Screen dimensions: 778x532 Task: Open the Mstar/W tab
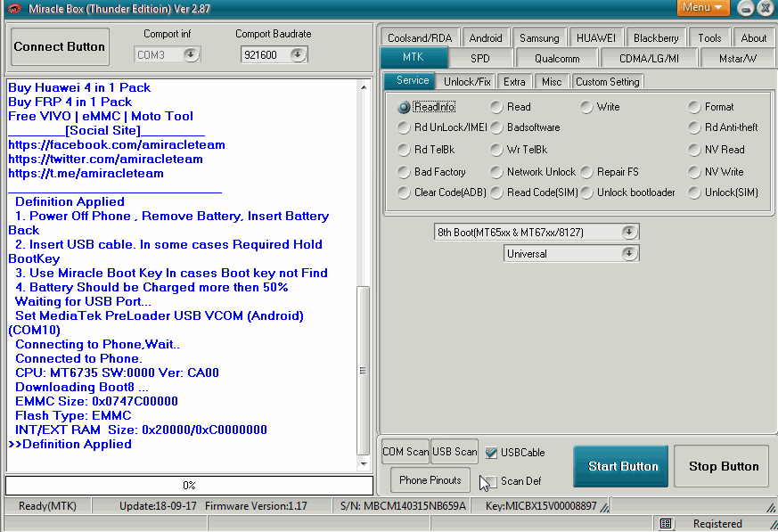[x=737, y=59]
